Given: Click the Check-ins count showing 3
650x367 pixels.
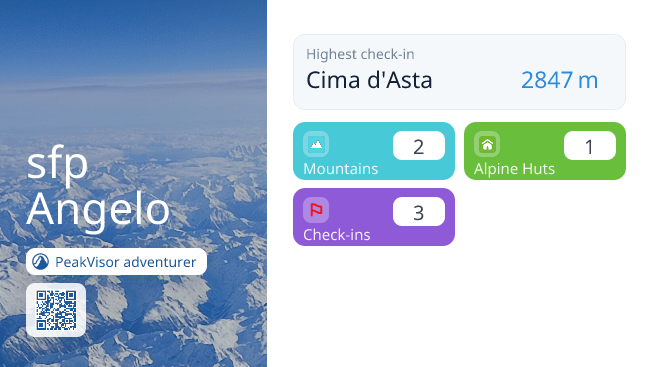Looking at the screenshot, I should (419, 212).
